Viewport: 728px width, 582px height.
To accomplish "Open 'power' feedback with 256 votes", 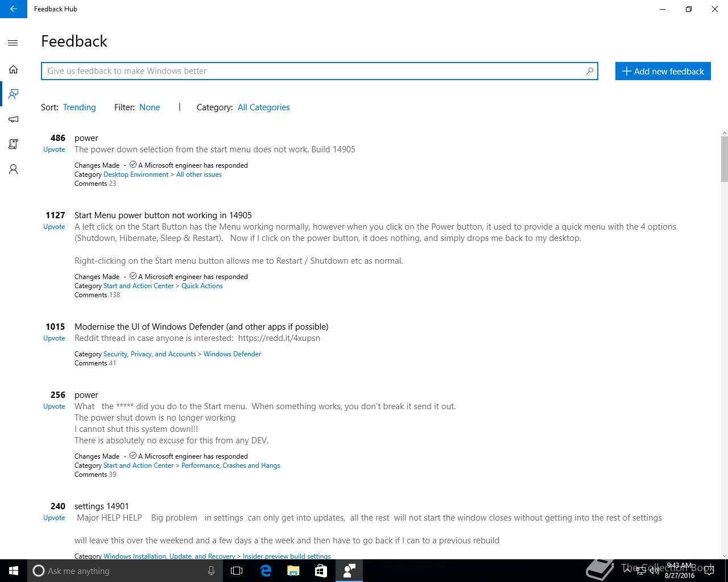I will (86, 395).
